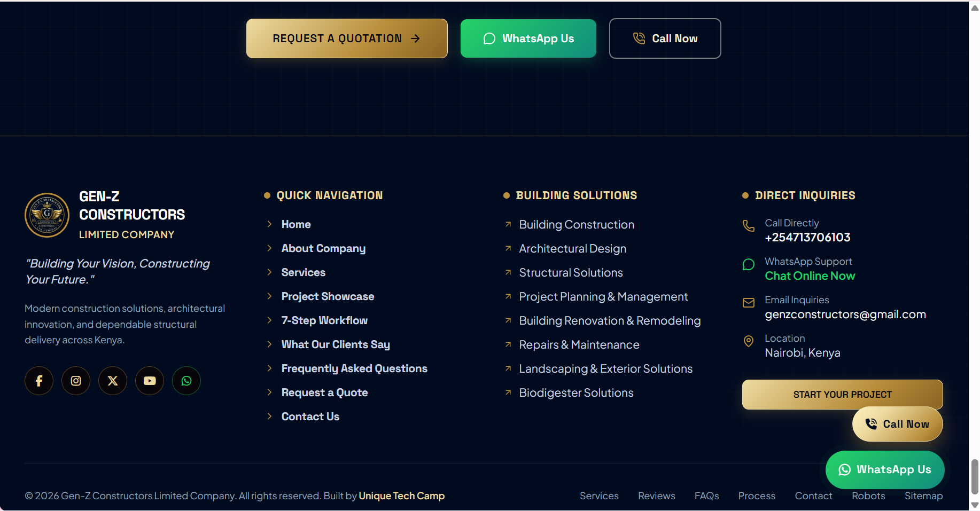The height and width of the screenshot is (511, 980).
Task: Visit 7-Step Workflow link
Action: coord(324,320)
